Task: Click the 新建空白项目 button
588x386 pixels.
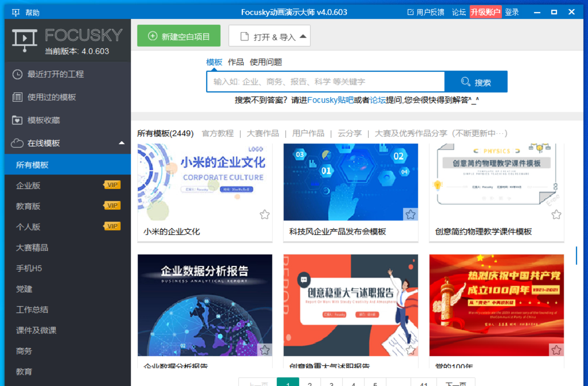Action: point(179,36)
